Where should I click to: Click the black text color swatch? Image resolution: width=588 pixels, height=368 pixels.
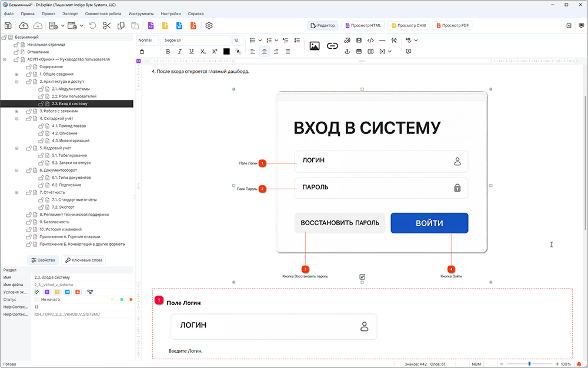(x=226, y=51)
